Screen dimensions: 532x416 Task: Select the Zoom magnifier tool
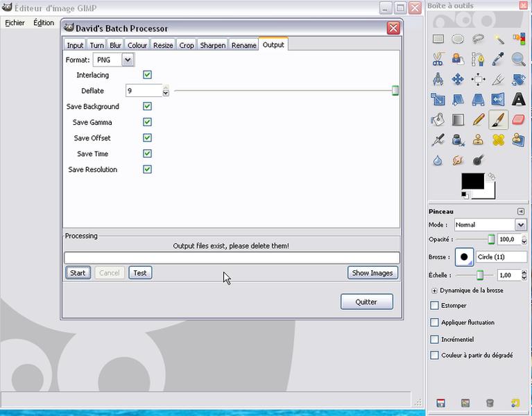click(x=518, y=60)
